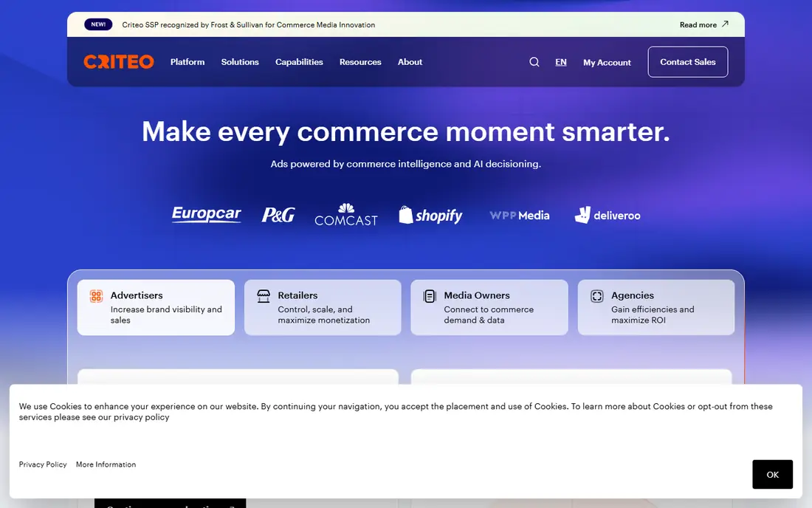The height and width of the screenshot is (508, 812).
Task: Open the Capabilities menu
Action: (299, 62)
